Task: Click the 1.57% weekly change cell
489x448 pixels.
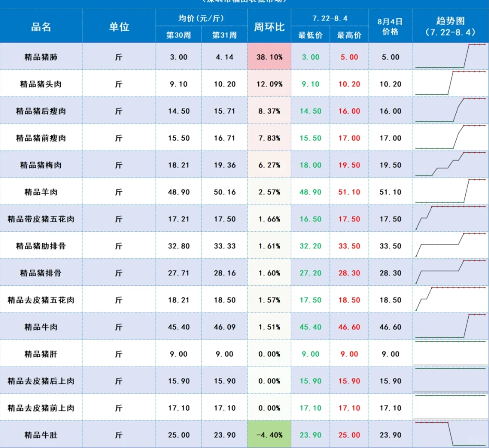Action: click(269, 300)
